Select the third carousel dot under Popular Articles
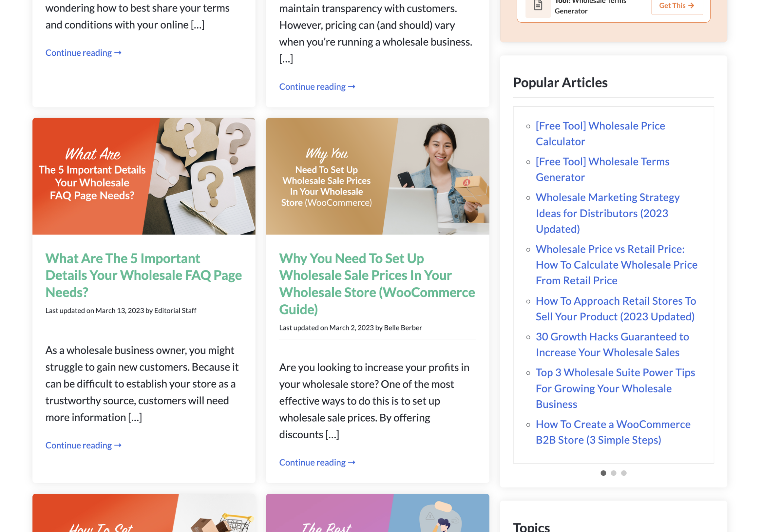Image resolution: width=762 pixels, height=532 pixels. 624,473
